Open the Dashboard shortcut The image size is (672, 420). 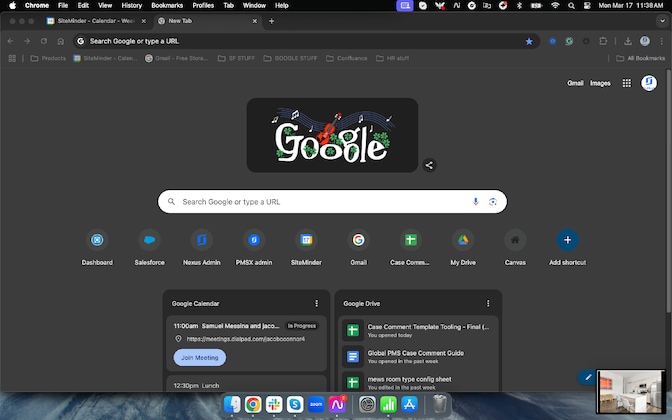97,240
